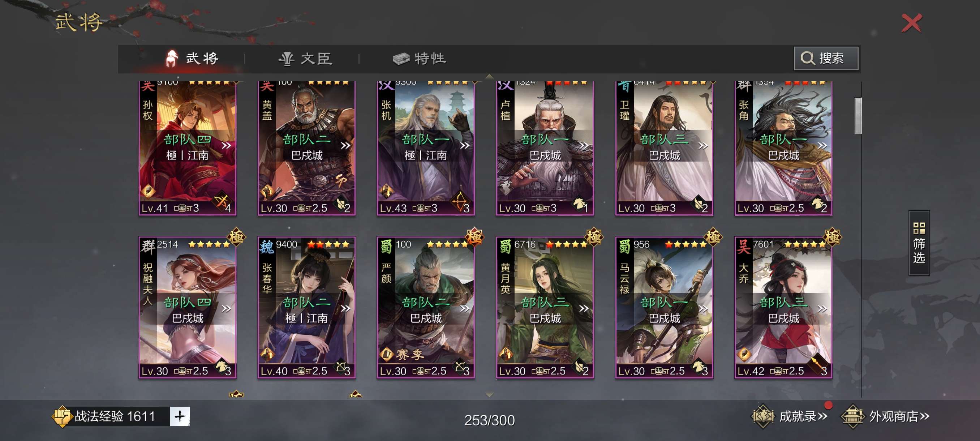Viewport: 980px width, 441px height.
Task: Click the 成就录 emblem icon
Action: 762,416
